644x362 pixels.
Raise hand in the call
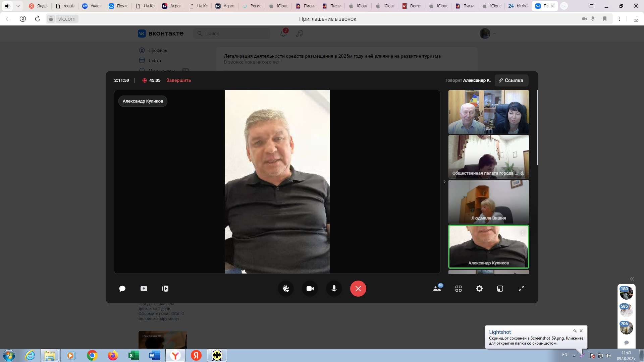pyautogui.click(x=286, y=289)
